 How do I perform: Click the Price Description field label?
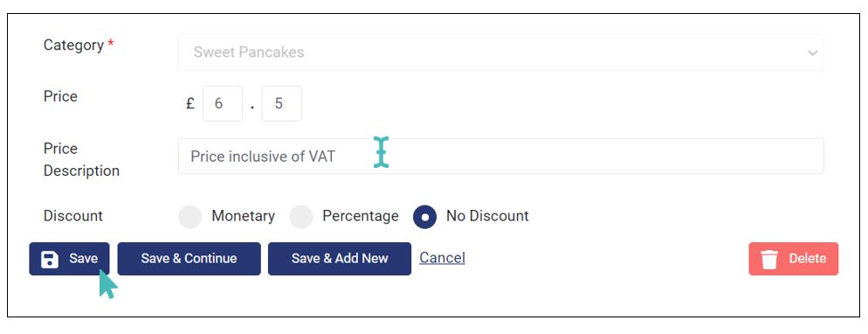[81, 159]
